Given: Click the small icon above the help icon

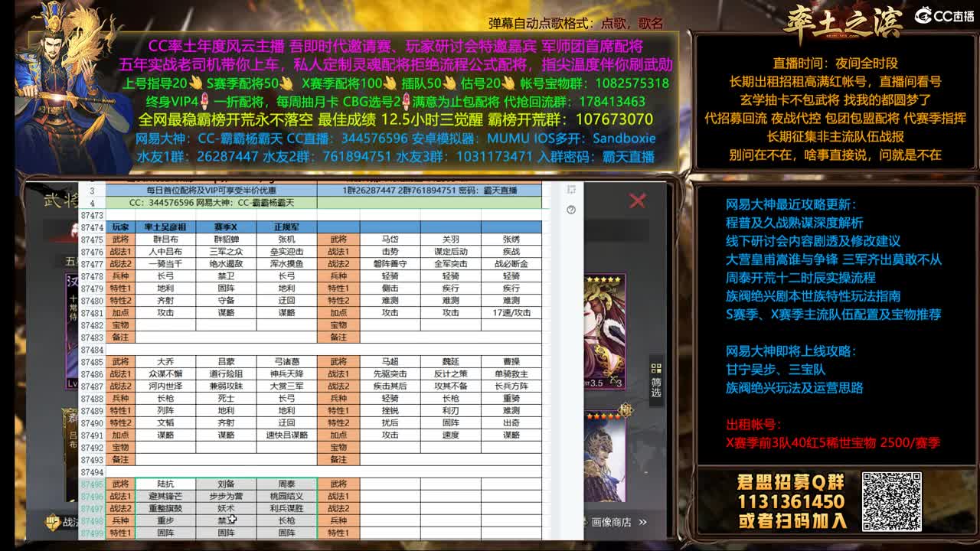Looking at the screenshot, I should click(x=571, y=190).
